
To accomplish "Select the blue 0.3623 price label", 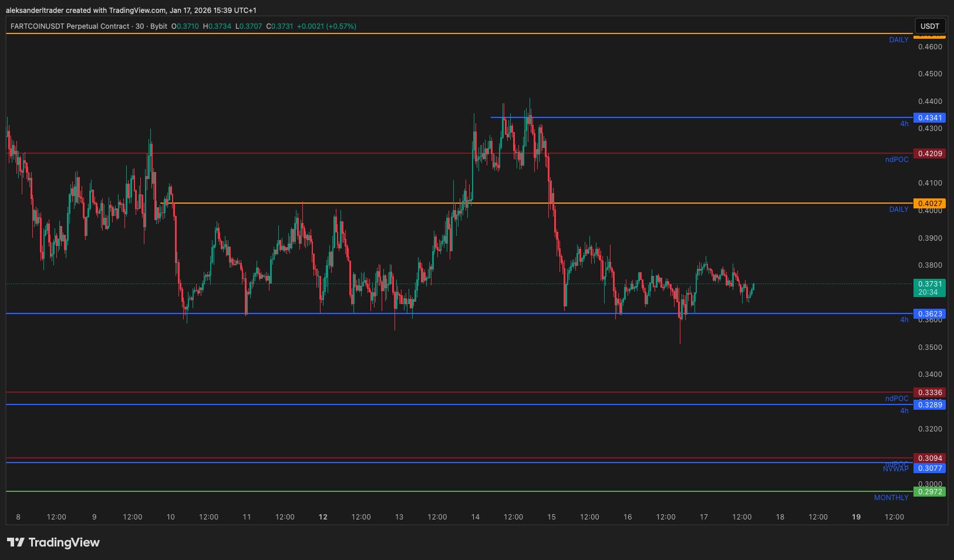I will point(929,314).
